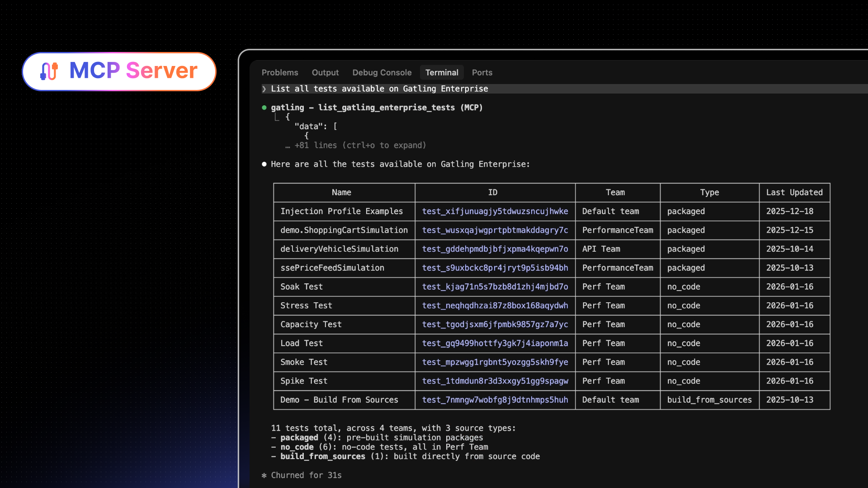Open the Soak Test ID link
868x488 pixels.
point(495,287)
